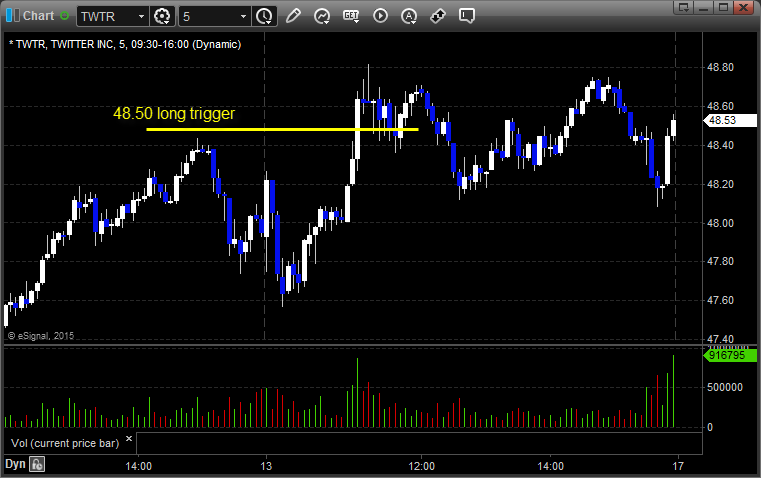Click the 48.40 price axis label

(721, 145)
